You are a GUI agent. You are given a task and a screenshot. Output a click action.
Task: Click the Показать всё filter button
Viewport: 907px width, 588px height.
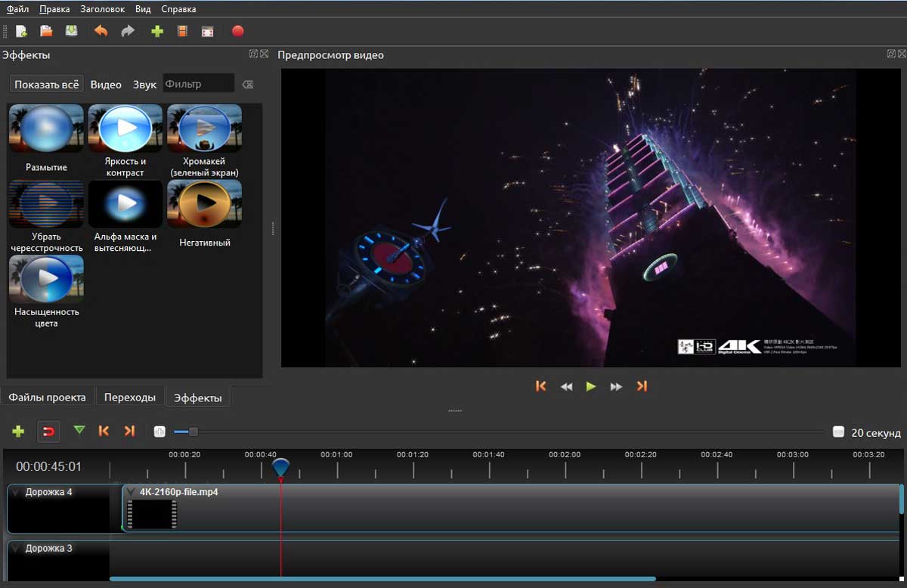(x=47, y=84)
